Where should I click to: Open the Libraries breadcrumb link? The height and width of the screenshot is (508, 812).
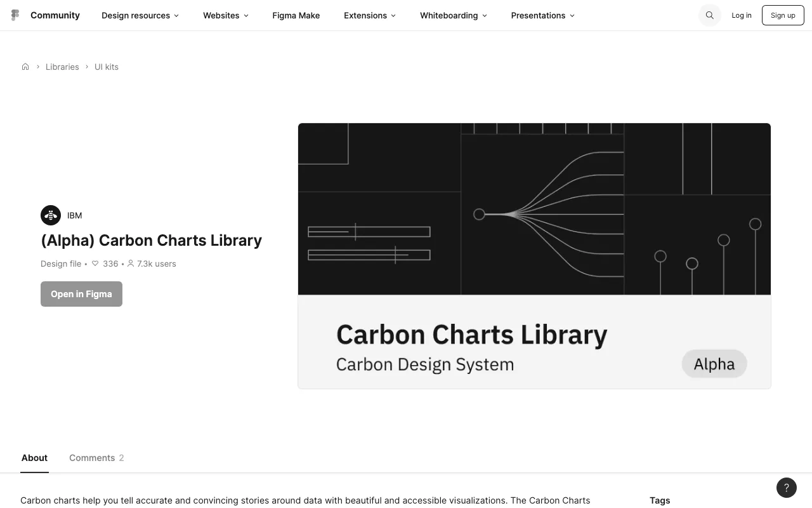(x=62, y=67)
